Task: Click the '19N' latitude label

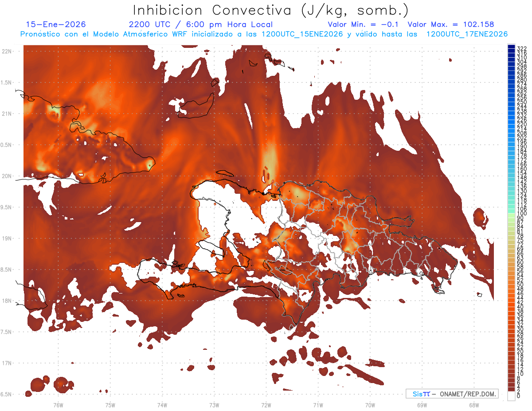Action: click(x=7, y=239)
